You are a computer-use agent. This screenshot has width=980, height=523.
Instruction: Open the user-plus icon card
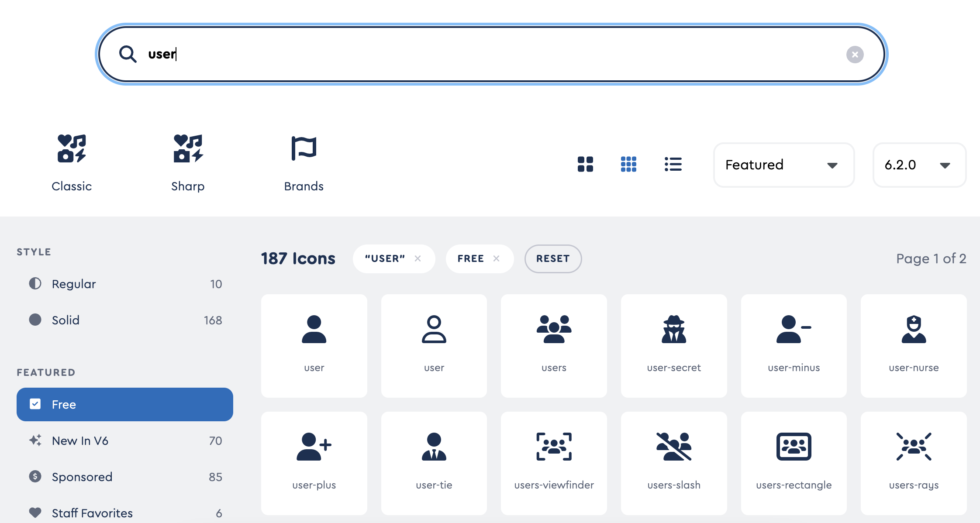click(314, 463)
